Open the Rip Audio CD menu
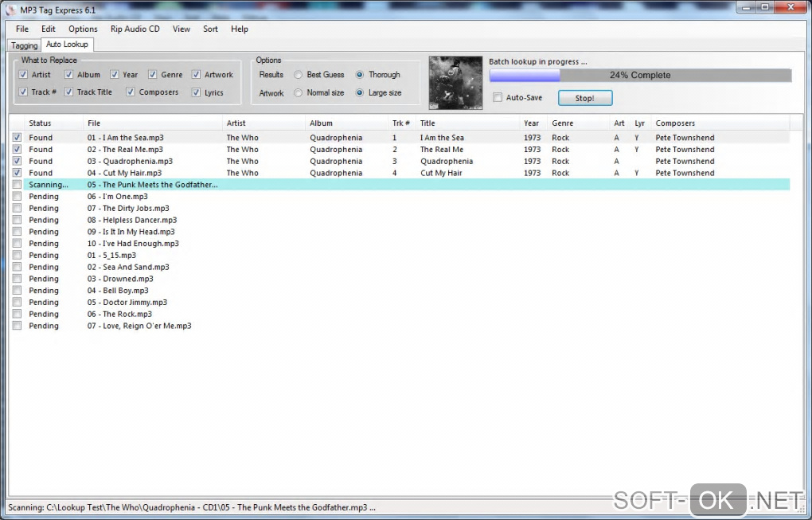The image size is (812, 520). 135,29
